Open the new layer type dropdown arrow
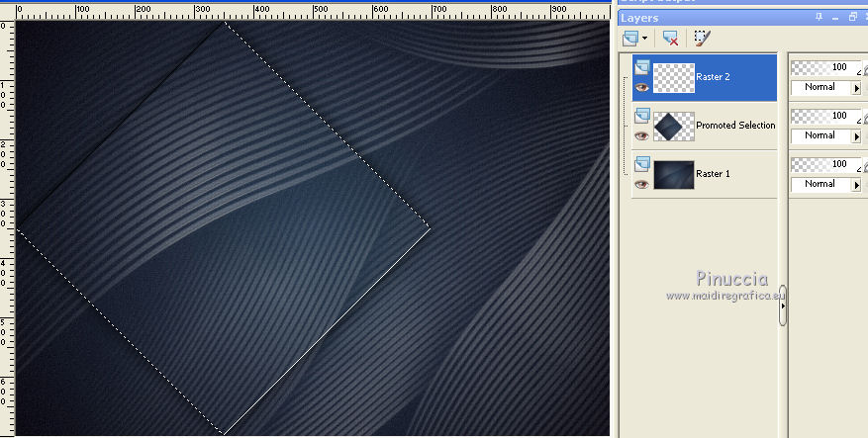The image size is (868, 438). (645, 38)
